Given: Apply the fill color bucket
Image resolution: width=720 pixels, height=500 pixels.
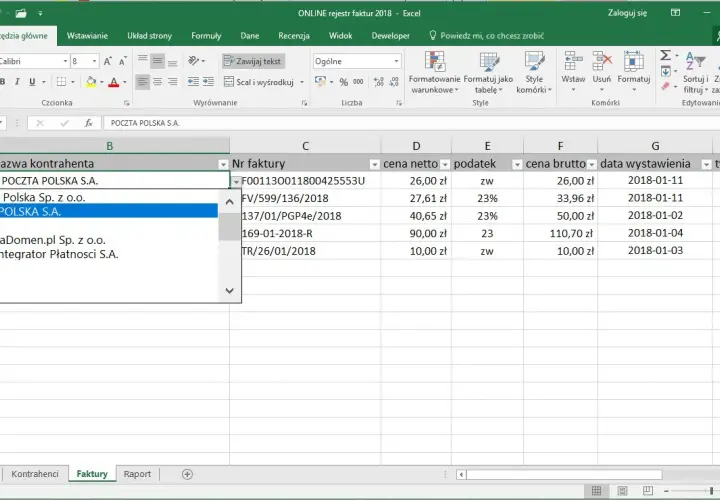Looking at the screenshot, I should click(91, 82).
